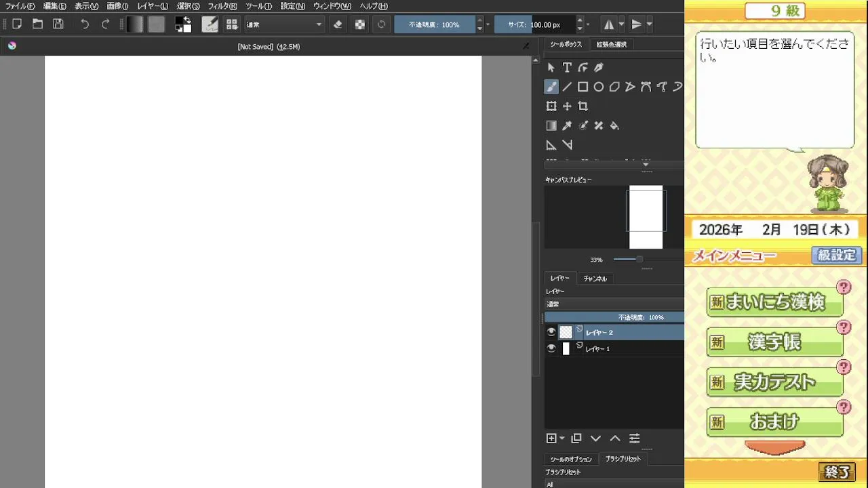
Task: Open layer properties sliders icon
Action: click(x=635, y=439)
